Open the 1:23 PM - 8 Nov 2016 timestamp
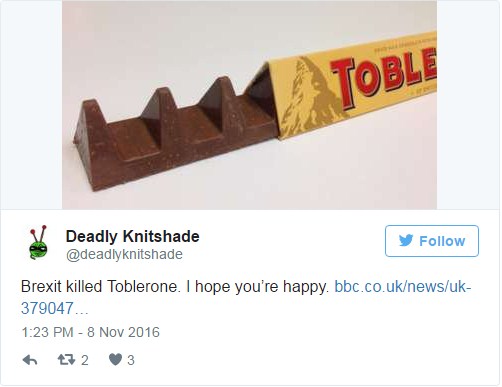Image resolution: width=502 pixels, height=387 pixels. [x=90, y=332]
